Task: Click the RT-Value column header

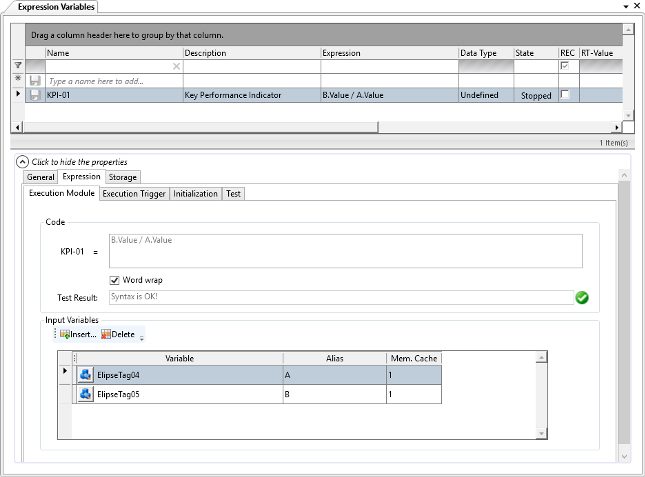Action: (x=601, y=53)
